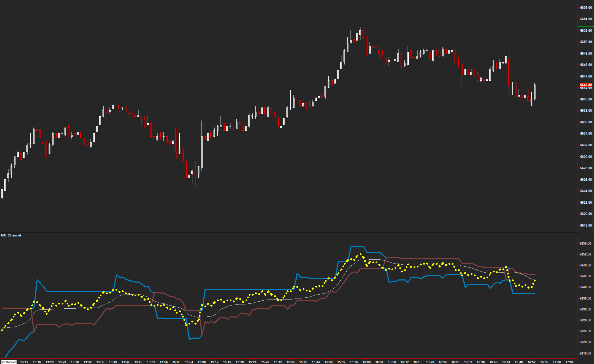Click the AMT Channel indicator label
Screen dimensions: 594x364
pyautogui.click(x=11, y=235)
